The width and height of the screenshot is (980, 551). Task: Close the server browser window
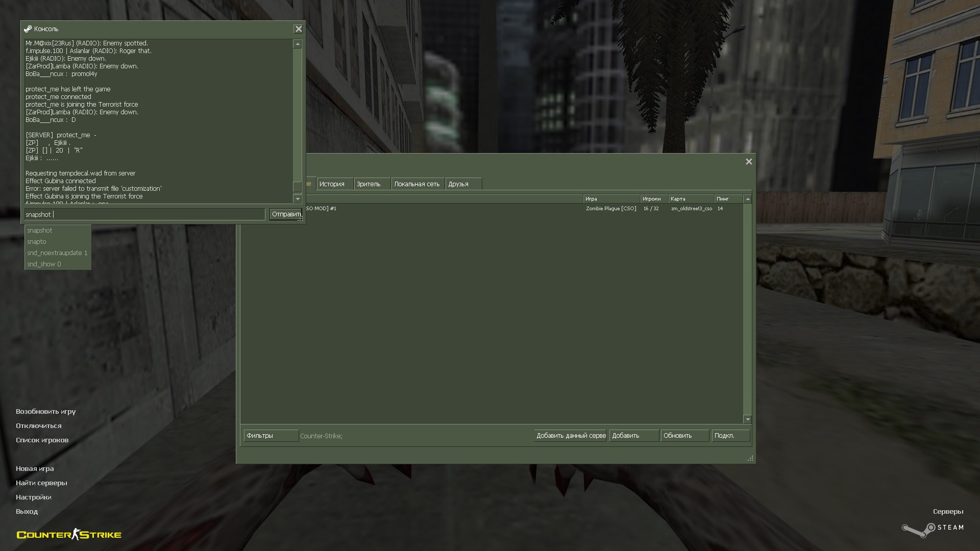pos(749,162)
